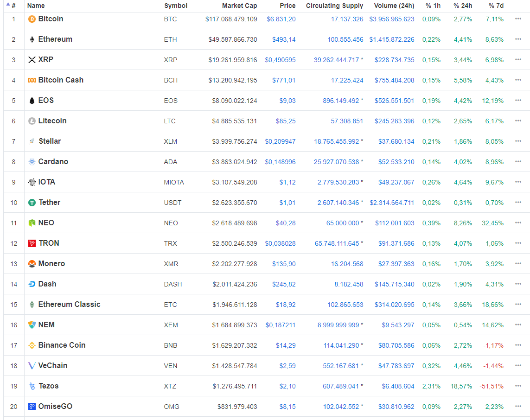Click the EOS logo icon
The image size is (530, 420).
[x=32, y=101]
